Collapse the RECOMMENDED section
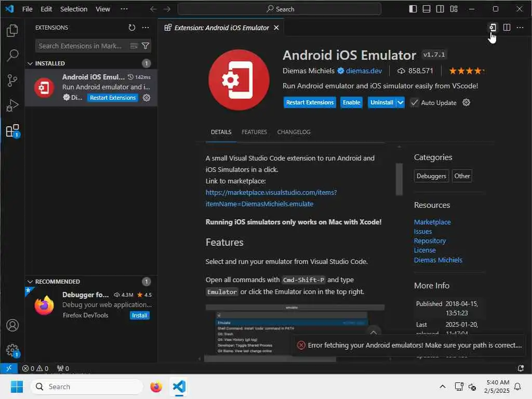Screen dimensions: 532x399 click(x=30, y=282)
